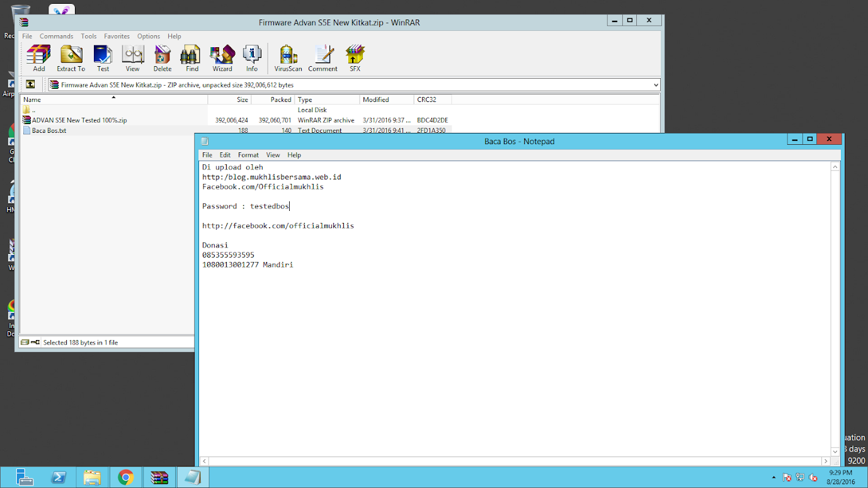Viewport: 868px width, 488px height.
Task: Sort WinRAR list by CRC32 column
Action: coord(433,99)
